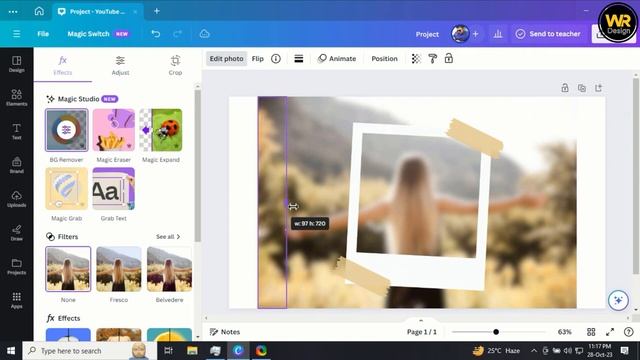640x360 pixels.
Task: Add a new page icon
Action: click(x=598, y=88)
